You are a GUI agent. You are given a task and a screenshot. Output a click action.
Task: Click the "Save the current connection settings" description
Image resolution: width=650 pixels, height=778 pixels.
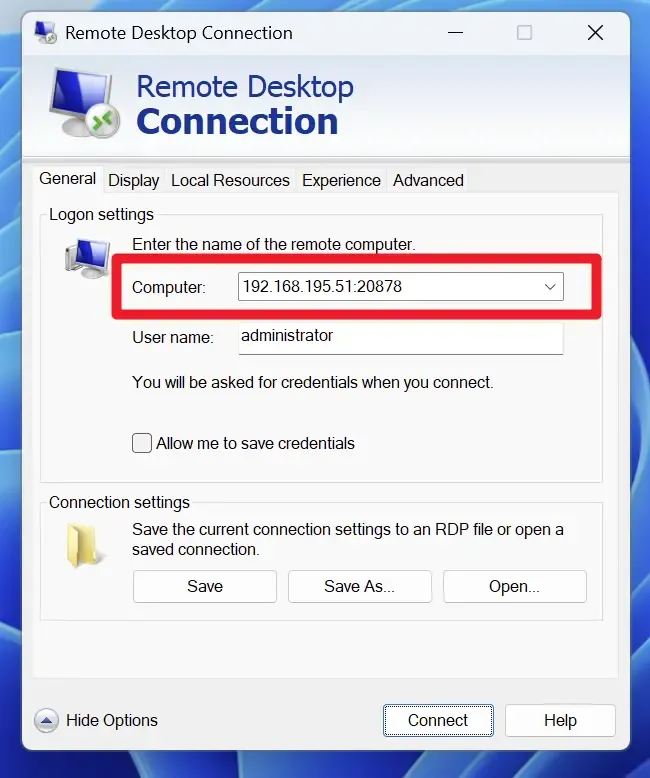click(x=347, y=539)
